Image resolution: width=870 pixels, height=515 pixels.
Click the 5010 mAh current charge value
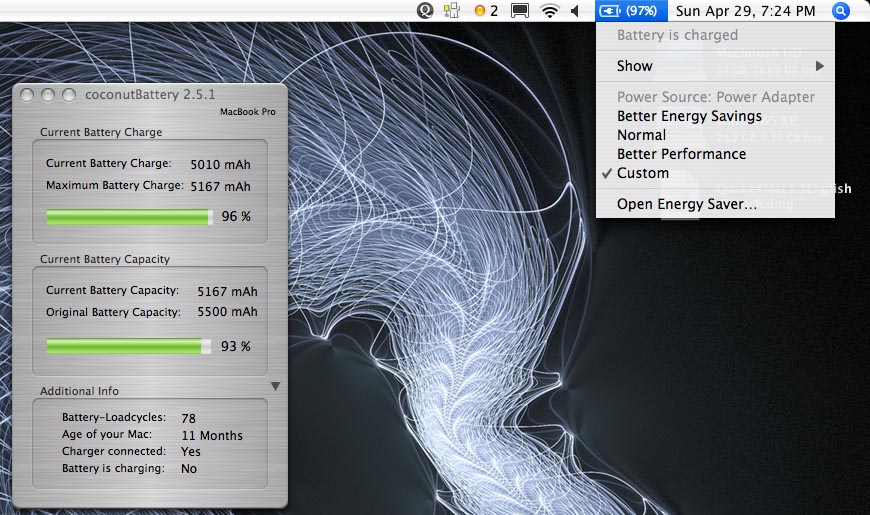point(220,164)
